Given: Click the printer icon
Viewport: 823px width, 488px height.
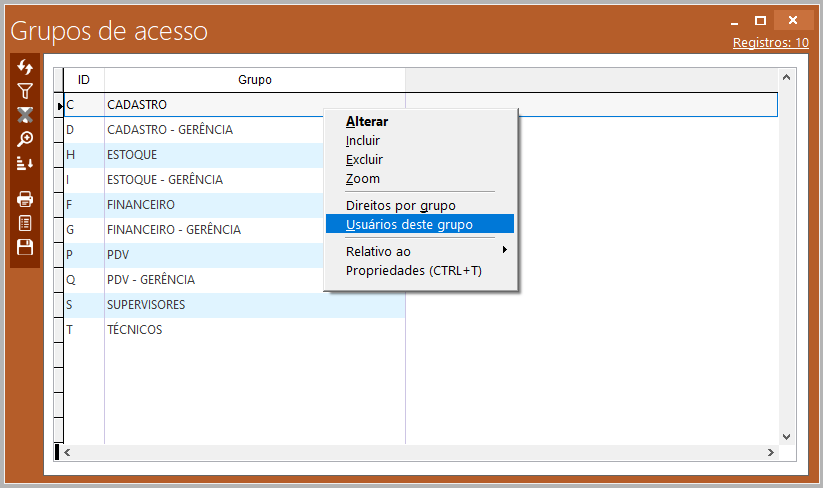Looking at the screenshot, I should coord(26,199).
